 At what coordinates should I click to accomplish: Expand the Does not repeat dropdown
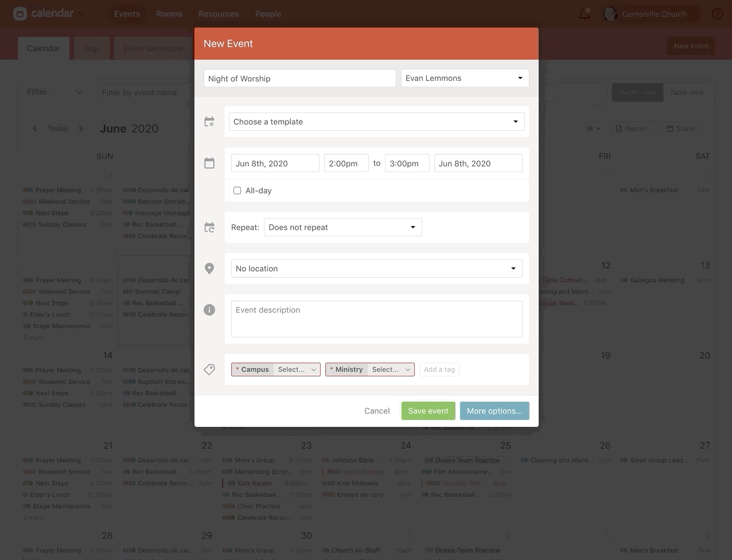(x=342, y=227)
